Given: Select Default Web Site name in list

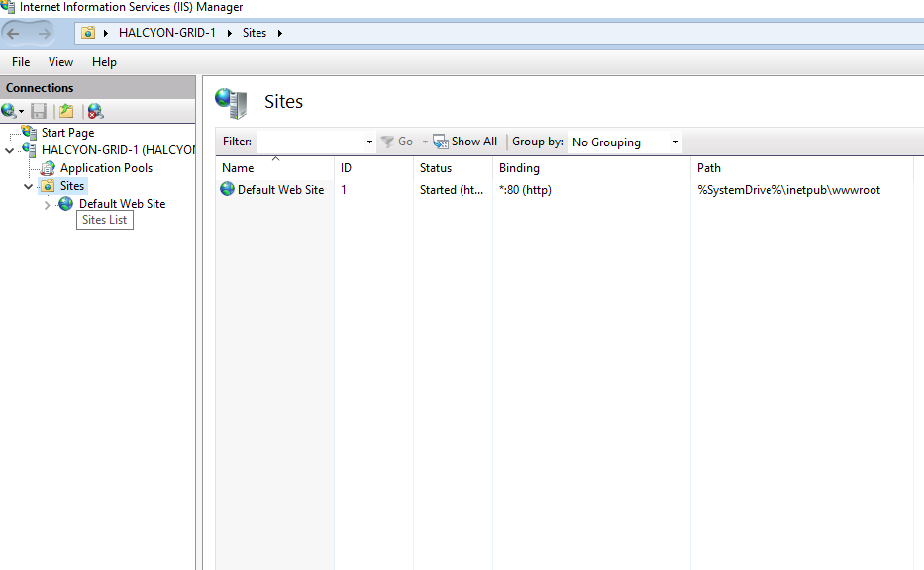Looking at the screenshot, I should coord(280,190).
